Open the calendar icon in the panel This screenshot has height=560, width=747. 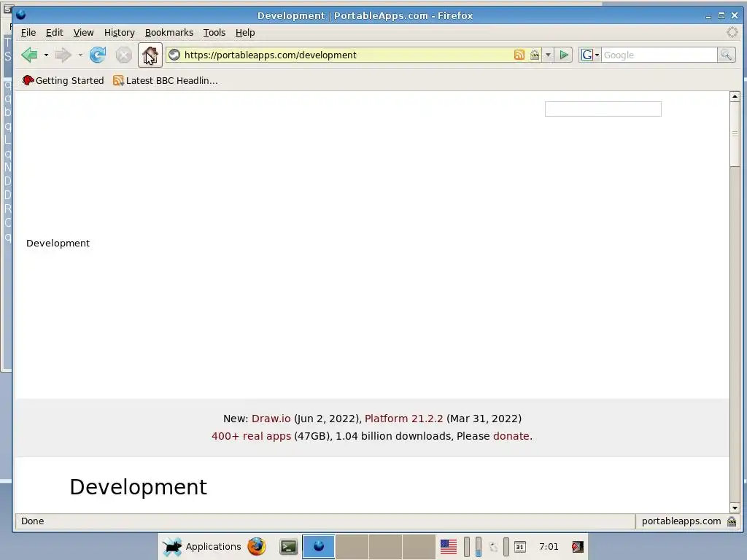click(519, 547)
